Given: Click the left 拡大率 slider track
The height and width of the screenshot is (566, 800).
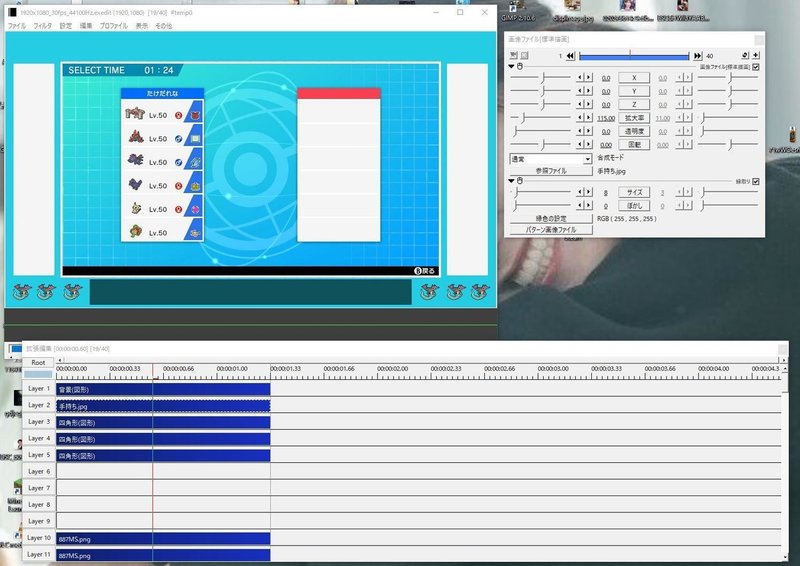Looking at the screenshot, I should (541, 117).
